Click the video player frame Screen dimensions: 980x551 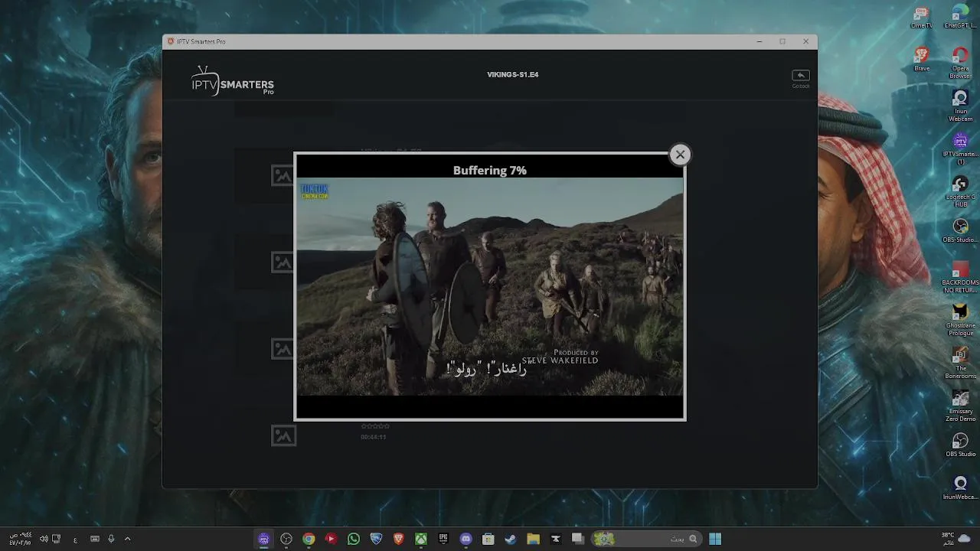pos(490,286)
